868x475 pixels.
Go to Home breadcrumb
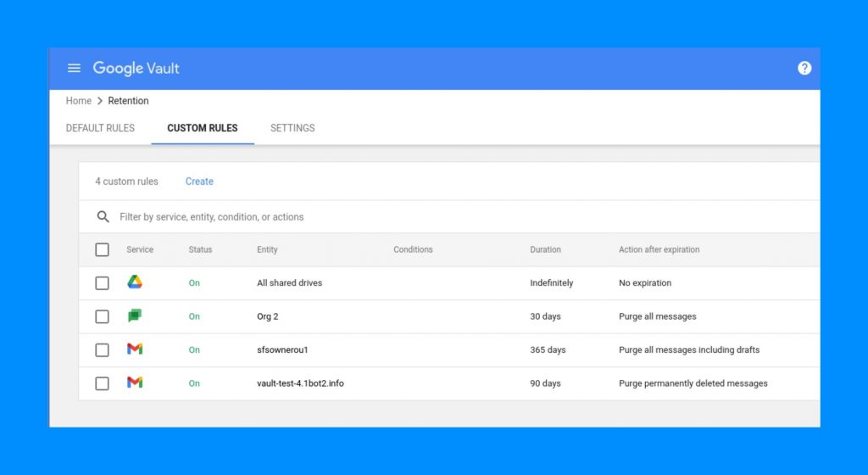[x=79, y=101]
